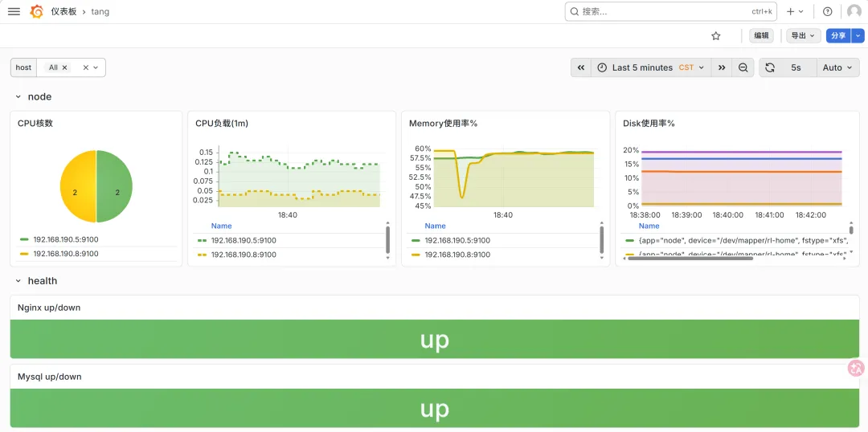
Task: Click the 仪表板 breadcrumb link
Action: tap(63, 11)
